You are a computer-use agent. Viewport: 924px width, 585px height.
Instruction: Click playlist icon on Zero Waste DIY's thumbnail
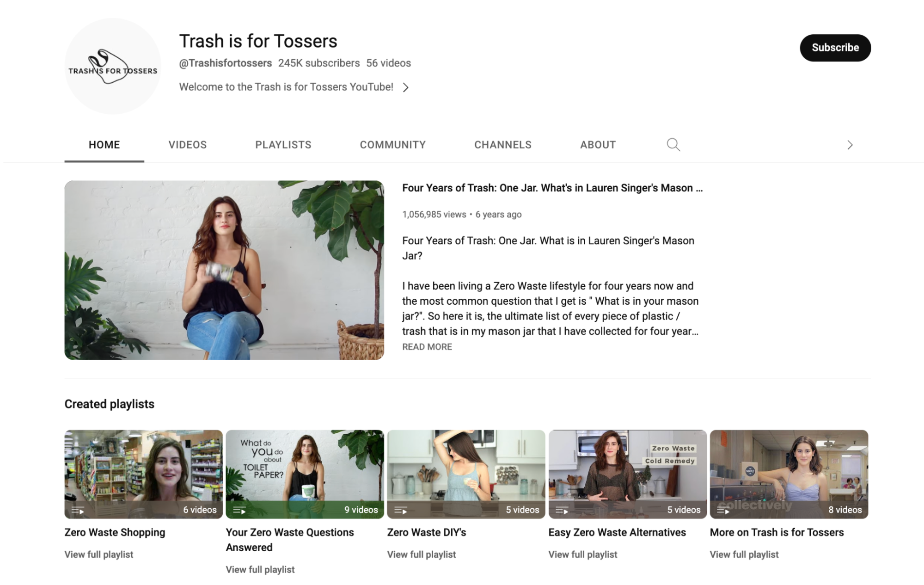click(400, 510)
